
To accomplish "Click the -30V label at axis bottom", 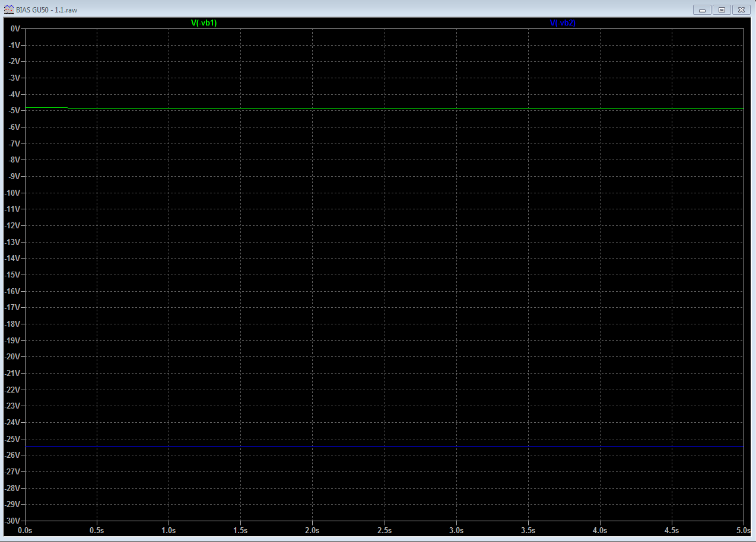I will pyautogui.click(x=13, y=520).
